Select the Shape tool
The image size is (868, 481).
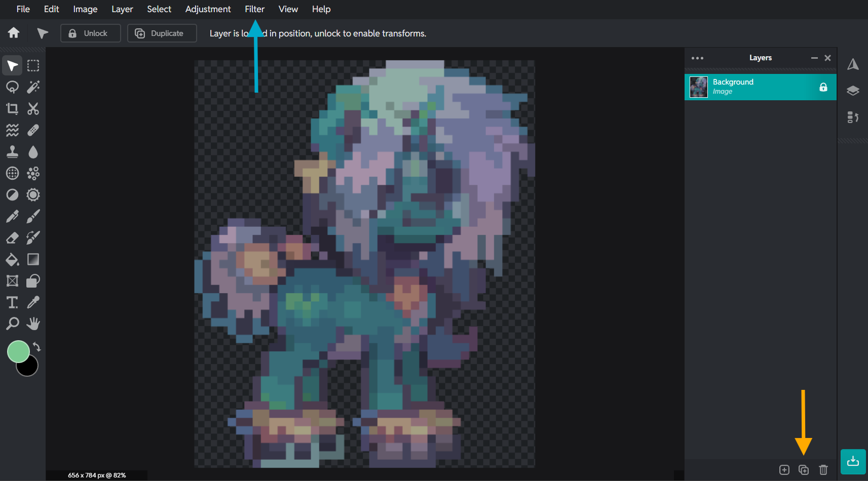tap(33, 281)
